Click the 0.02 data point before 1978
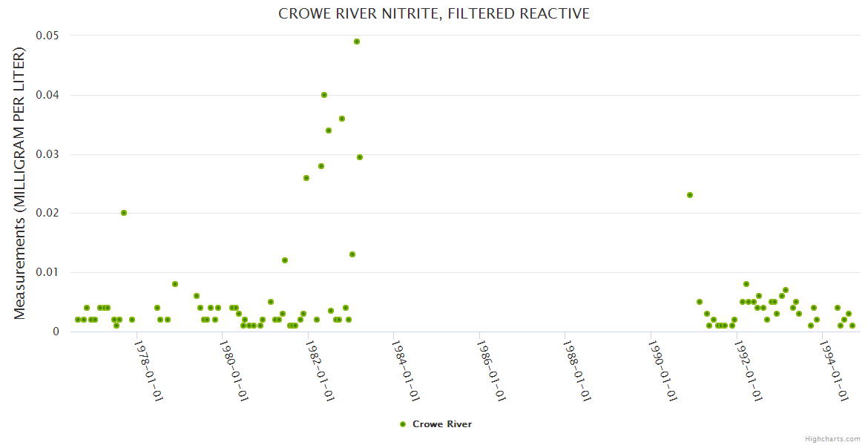Screen dimensions: 868x445 (124, 213)
